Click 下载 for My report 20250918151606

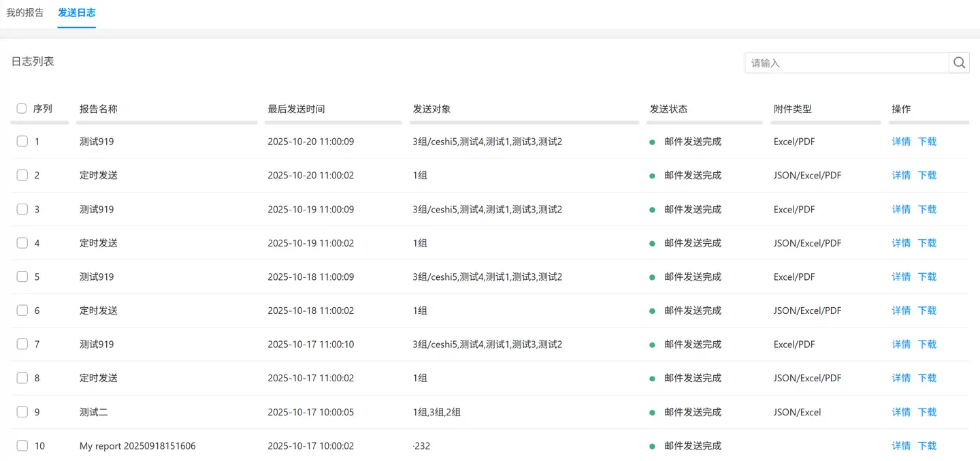point(927,446)
